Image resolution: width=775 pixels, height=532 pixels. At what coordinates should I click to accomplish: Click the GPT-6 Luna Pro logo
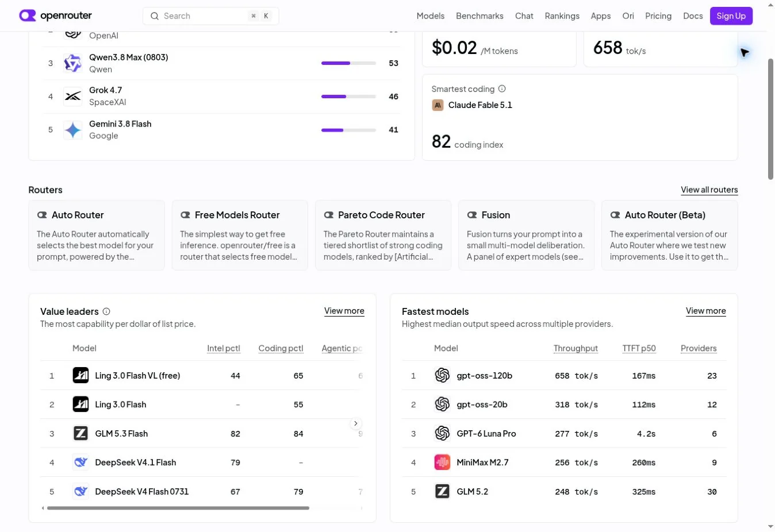coord(442,433)
